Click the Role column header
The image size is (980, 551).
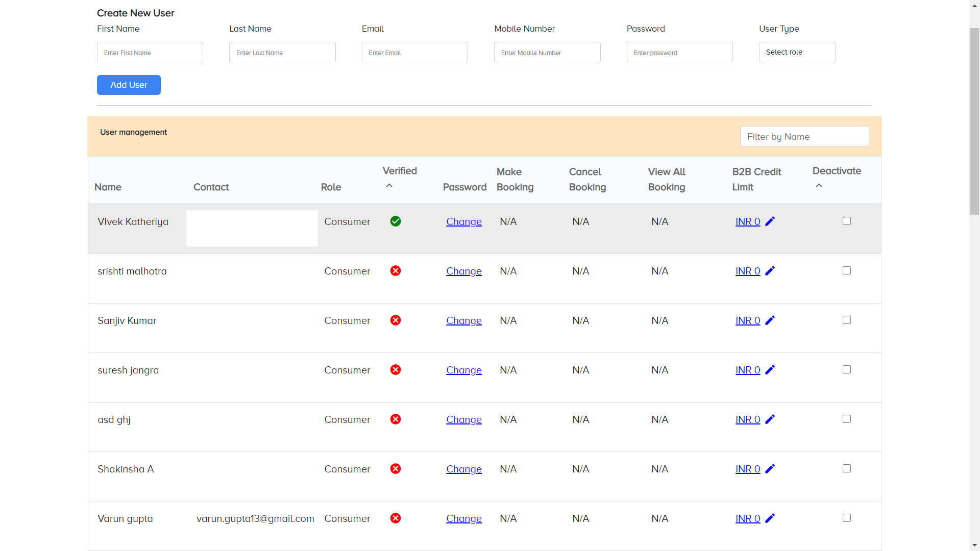[331, 187]
